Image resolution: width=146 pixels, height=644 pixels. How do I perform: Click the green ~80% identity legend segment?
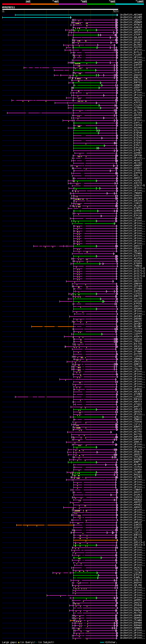[x=101, y=4]
